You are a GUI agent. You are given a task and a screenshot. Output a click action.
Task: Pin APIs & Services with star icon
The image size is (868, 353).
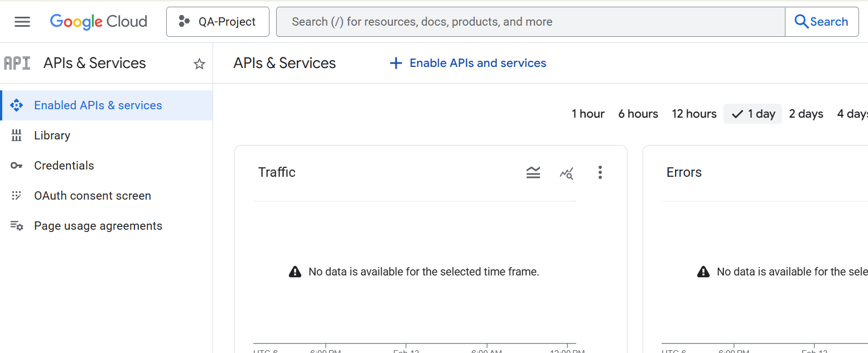tap(199, 64)
